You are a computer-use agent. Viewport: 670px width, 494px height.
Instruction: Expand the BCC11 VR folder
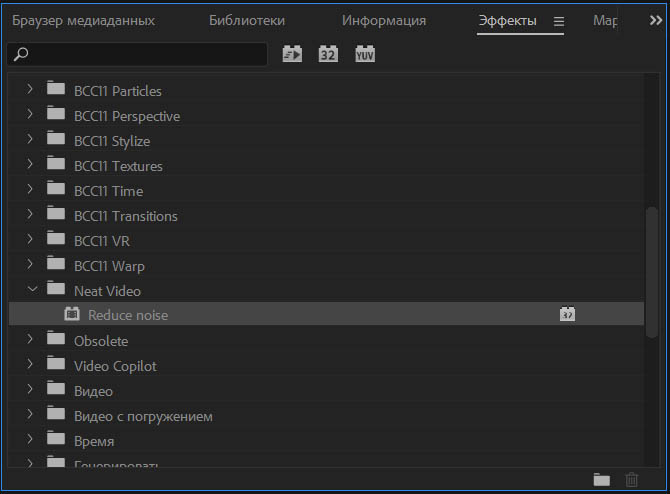[29, 239]
